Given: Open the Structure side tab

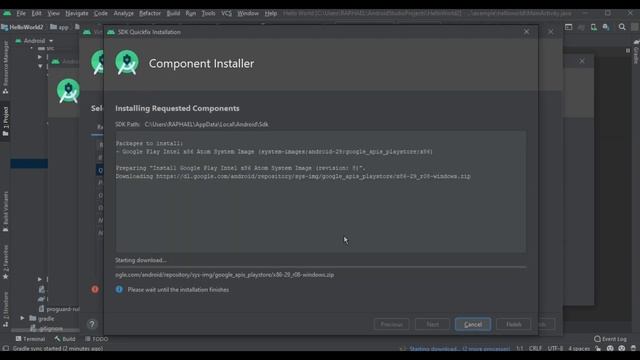Looking at the screenshot, I should (x=5, y=309).
